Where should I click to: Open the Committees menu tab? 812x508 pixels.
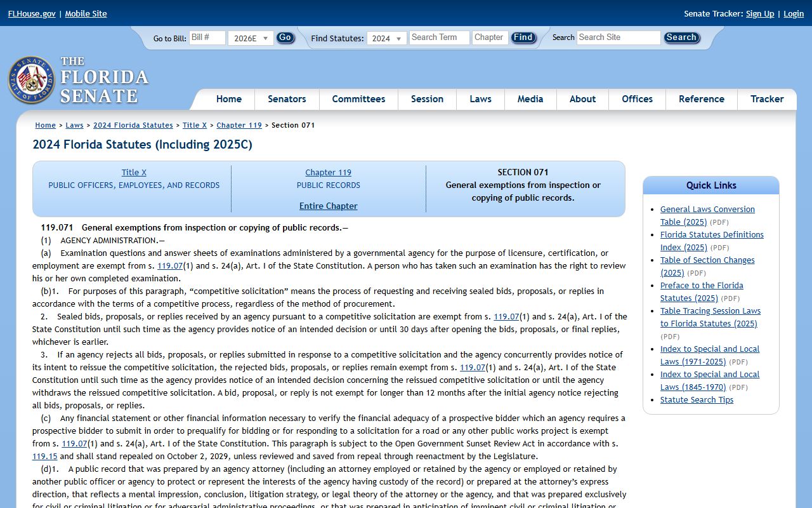(358, 99)
